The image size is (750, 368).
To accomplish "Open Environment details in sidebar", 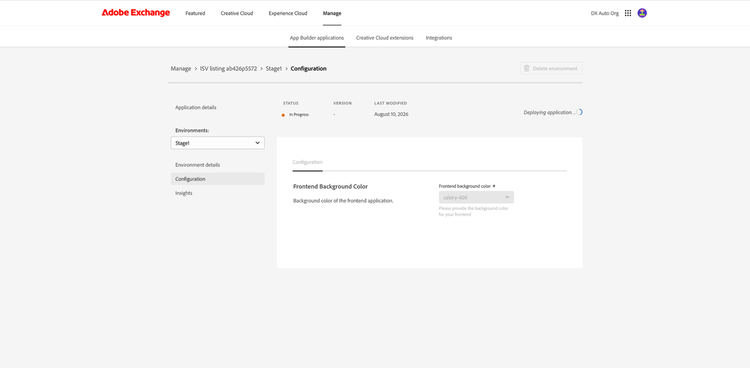I will tap(198, 165).
